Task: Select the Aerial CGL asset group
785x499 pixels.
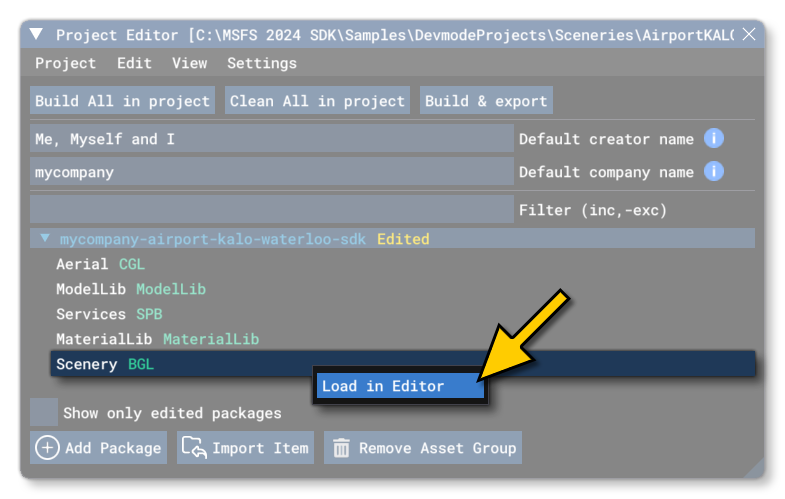Action: pos(100,264)
